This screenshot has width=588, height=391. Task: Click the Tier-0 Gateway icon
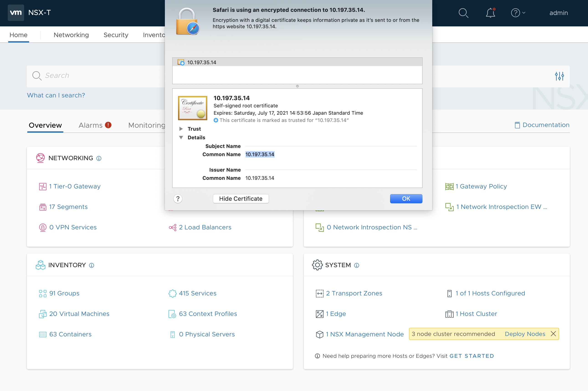coord(43,187)
